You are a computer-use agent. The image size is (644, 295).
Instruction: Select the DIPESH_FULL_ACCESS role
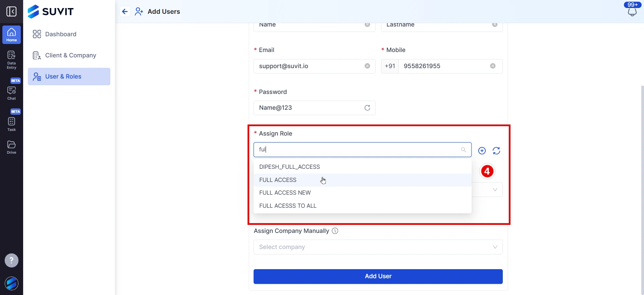363,167
